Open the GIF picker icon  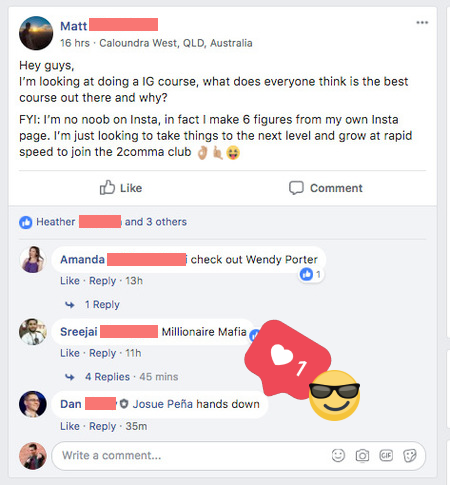click(x=386, y=455)
